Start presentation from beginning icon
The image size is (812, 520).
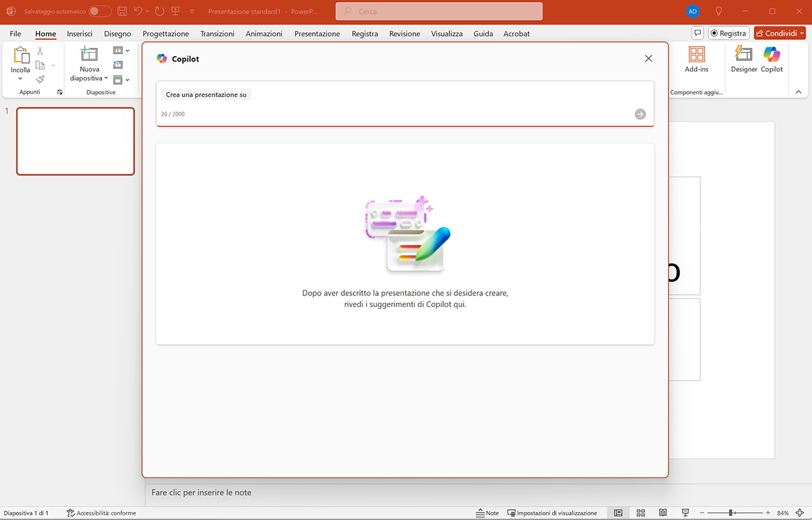tap(176, 11)
